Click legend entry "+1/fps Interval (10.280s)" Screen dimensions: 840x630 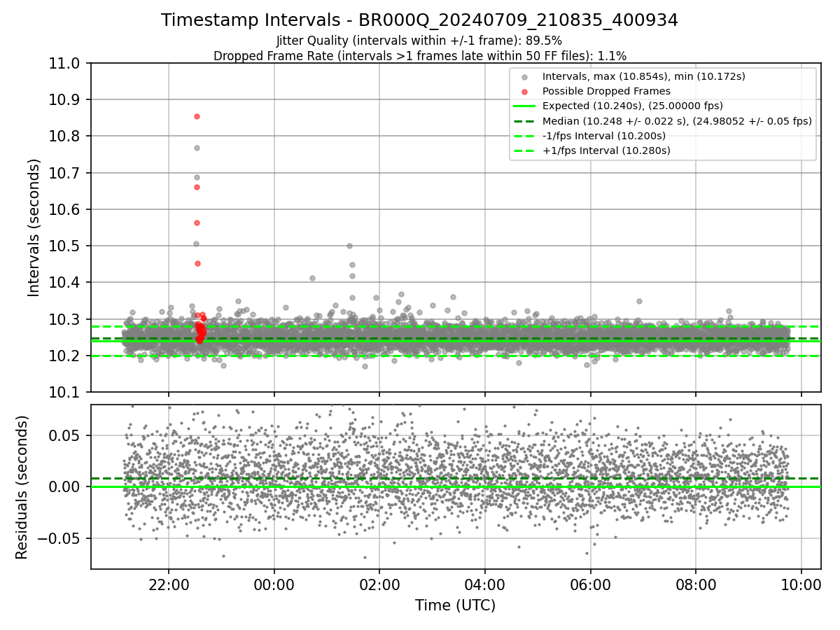[606, 150]
